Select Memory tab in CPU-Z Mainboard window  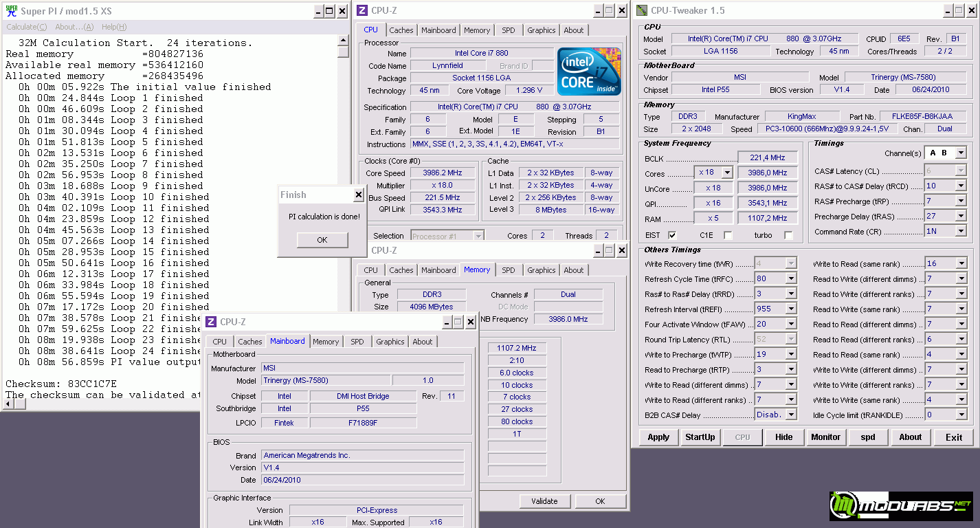coord(326,342)
